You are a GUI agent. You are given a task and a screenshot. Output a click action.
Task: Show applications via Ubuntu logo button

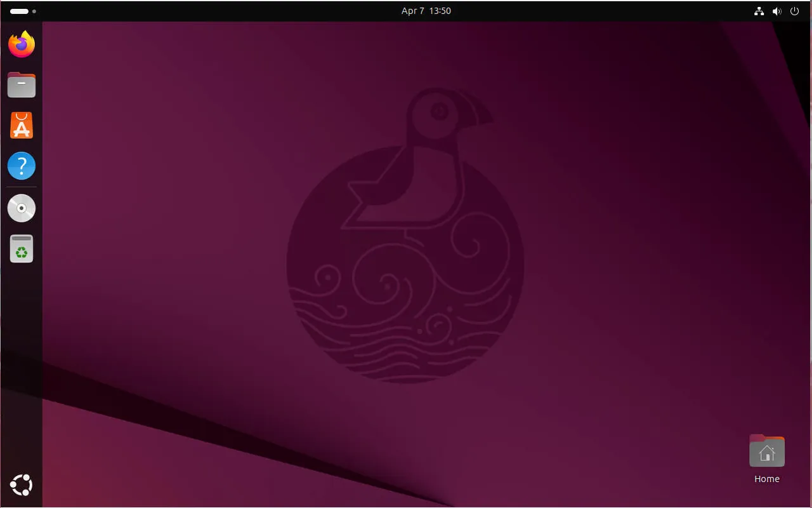[x=22, y=486]
